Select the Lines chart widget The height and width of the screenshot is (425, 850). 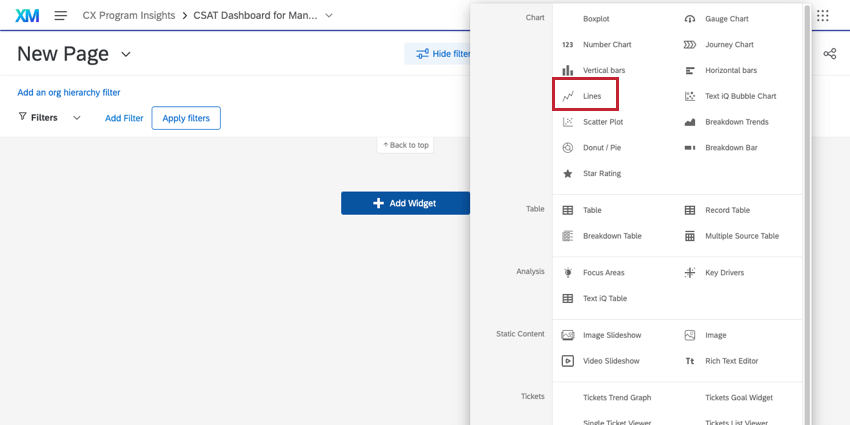(x=586, y=96)
